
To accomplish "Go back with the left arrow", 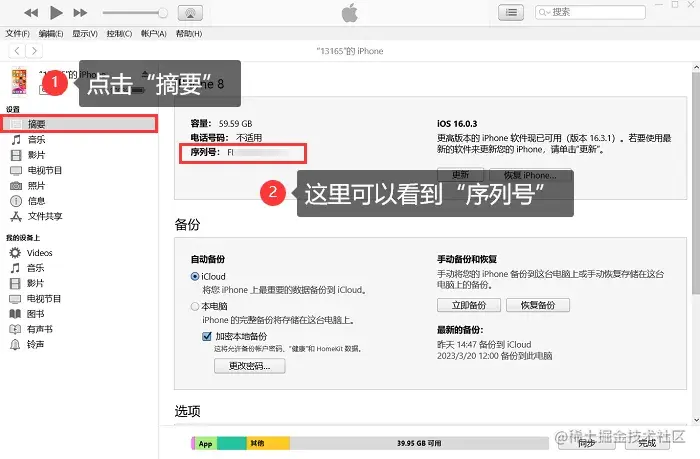I will (17, 50).
